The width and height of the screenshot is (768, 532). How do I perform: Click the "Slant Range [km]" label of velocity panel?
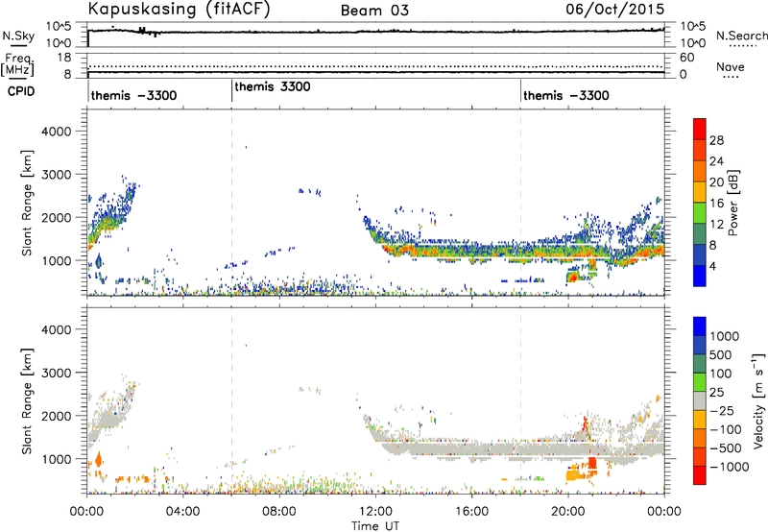(28, 401)
